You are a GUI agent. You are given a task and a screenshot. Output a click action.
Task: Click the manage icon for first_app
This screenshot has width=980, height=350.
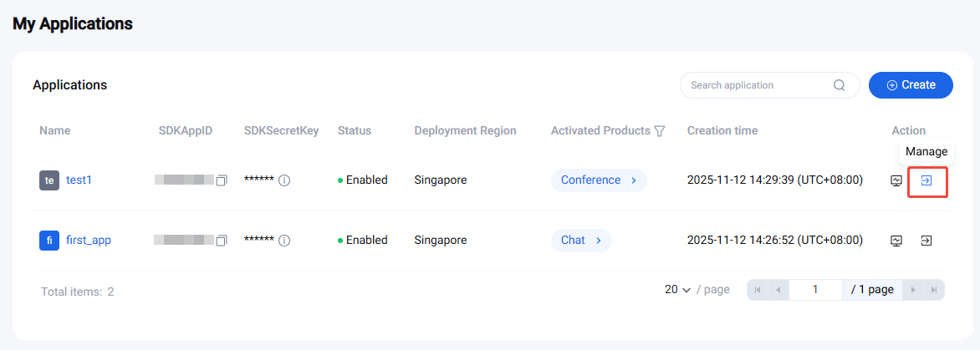[926, 241]
